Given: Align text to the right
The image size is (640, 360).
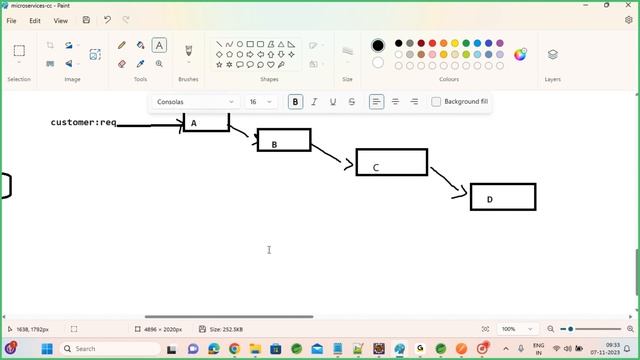Looking at the screenshot, I should [x=414, y=102].
